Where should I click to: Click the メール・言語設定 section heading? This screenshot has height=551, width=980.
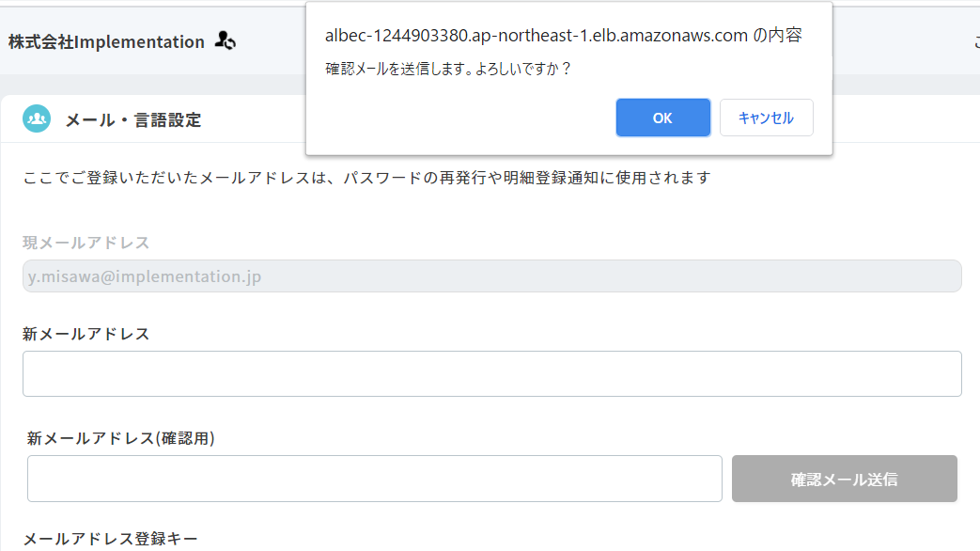[133, 119]
